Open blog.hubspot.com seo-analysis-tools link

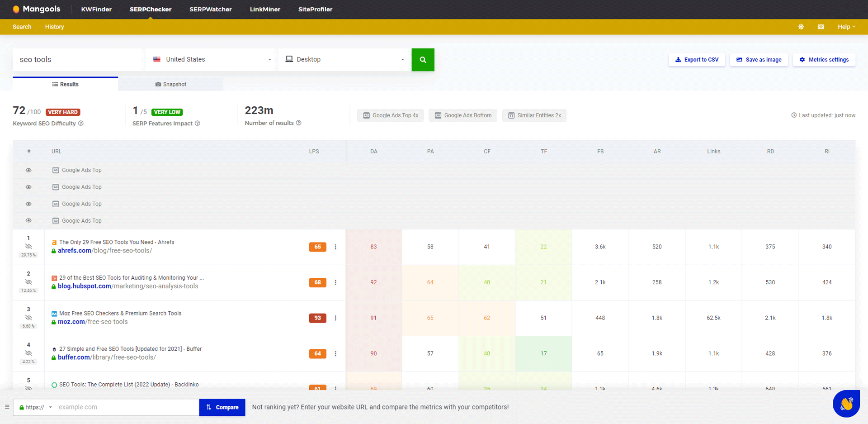[x=128, y=286]
